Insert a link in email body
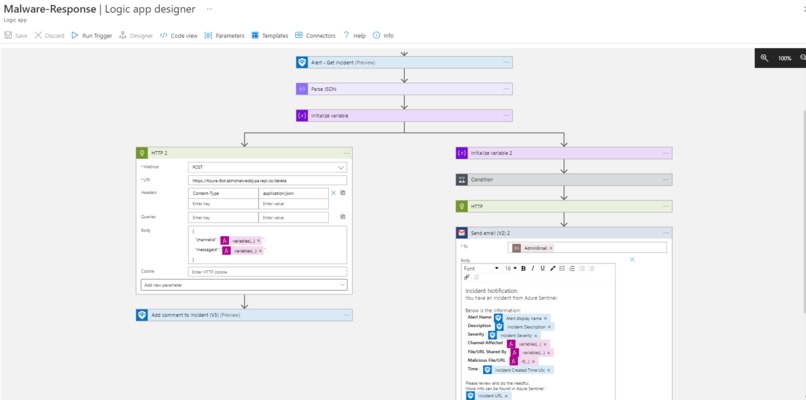This screenshot has height=400, width=806. point(467,277)
